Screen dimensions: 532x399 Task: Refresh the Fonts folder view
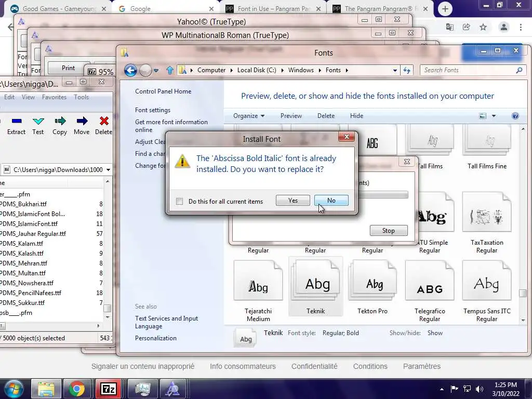[x=406, y=70]
